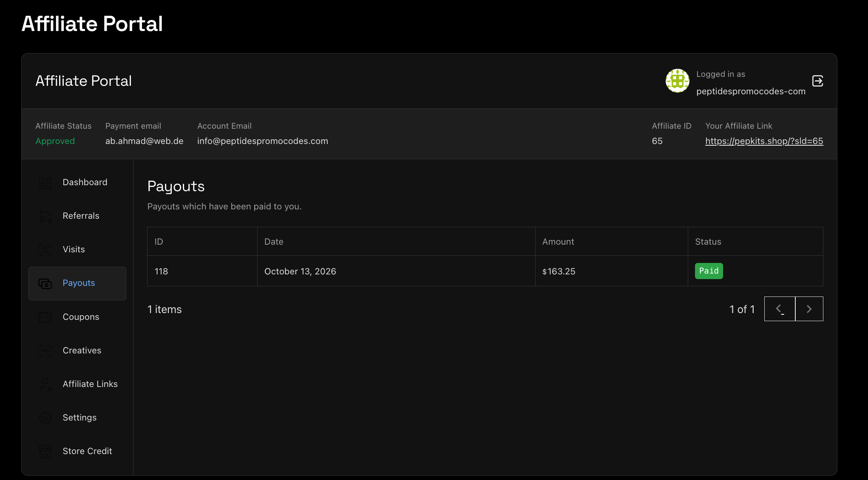
Task: Click the logout icon beside username
Action: tap(818, 81)
